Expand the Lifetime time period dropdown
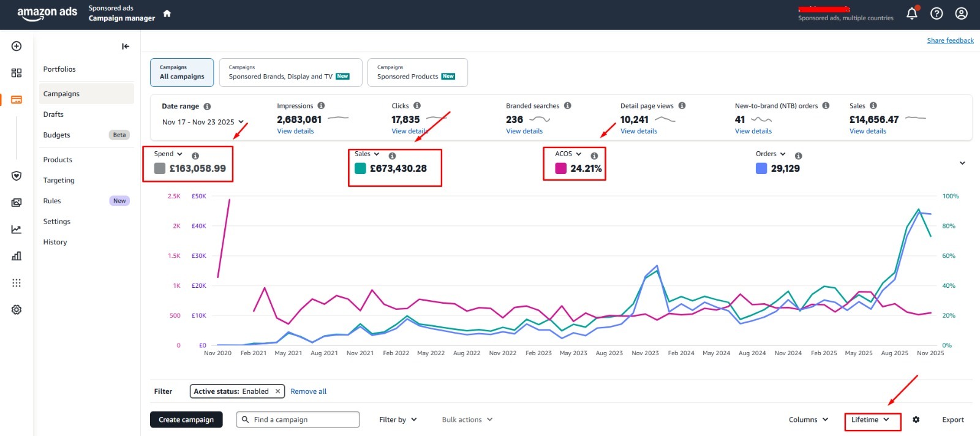Screen dimensions: 980x436 [x=870, y=419]
